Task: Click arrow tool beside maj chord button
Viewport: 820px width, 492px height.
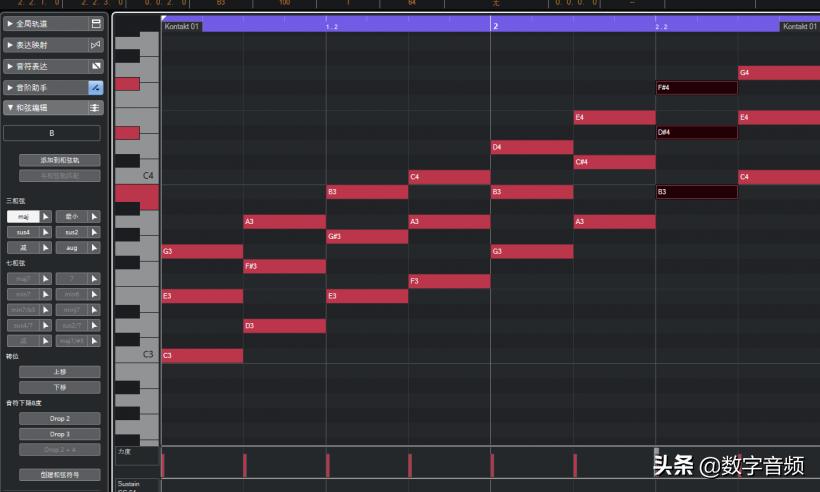Action: (45, 216)
